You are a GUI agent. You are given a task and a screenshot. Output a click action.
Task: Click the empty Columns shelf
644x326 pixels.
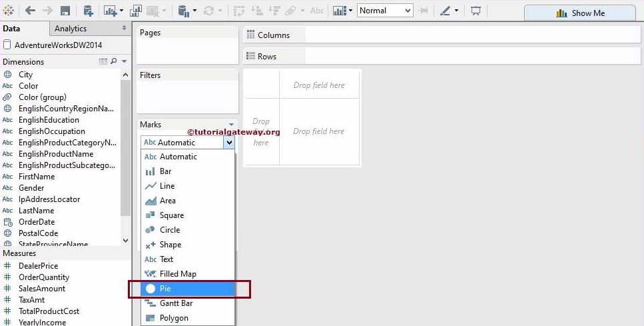tap(472, 35)
